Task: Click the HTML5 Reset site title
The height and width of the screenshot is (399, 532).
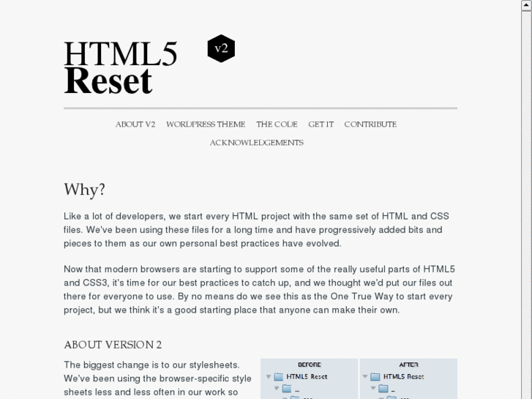Action: tap(121, 67)
